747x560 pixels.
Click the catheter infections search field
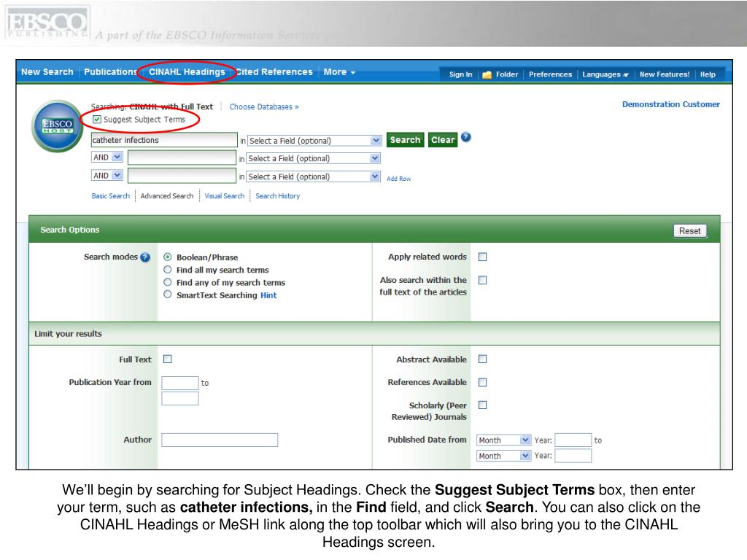point(164,140)
